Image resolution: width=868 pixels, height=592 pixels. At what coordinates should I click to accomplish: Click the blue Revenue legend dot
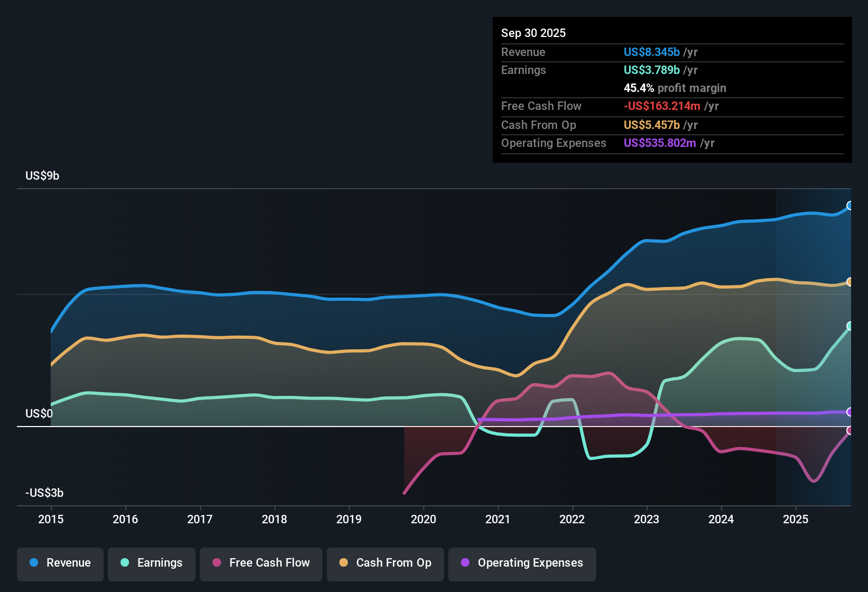pyautogui.click(x=33, y=563)
